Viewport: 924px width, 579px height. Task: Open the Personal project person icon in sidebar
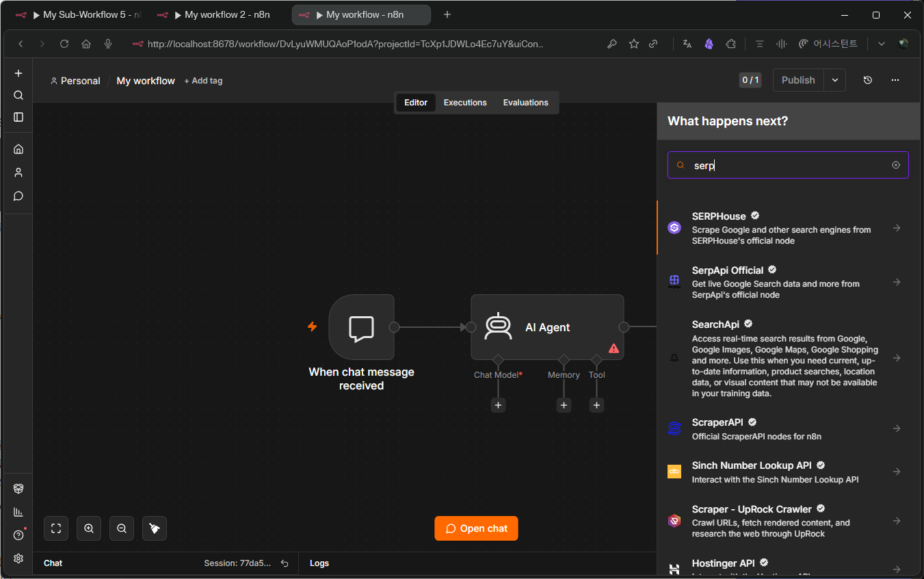point(18,172)
